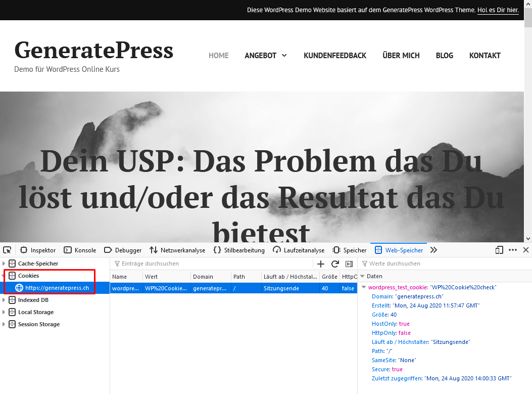
Task: Open the Inspektor tab
Action: click(x=38, y=250)
